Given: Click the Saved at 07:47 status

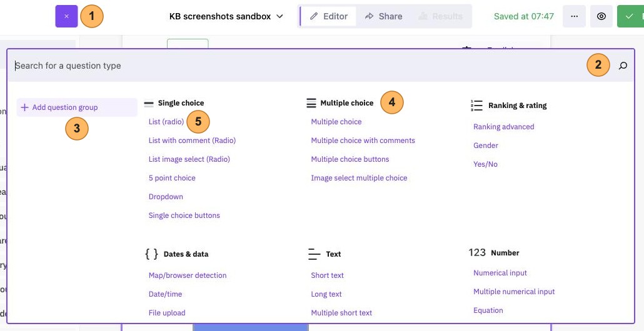Looking at the screenshot, I should (524, 16).
